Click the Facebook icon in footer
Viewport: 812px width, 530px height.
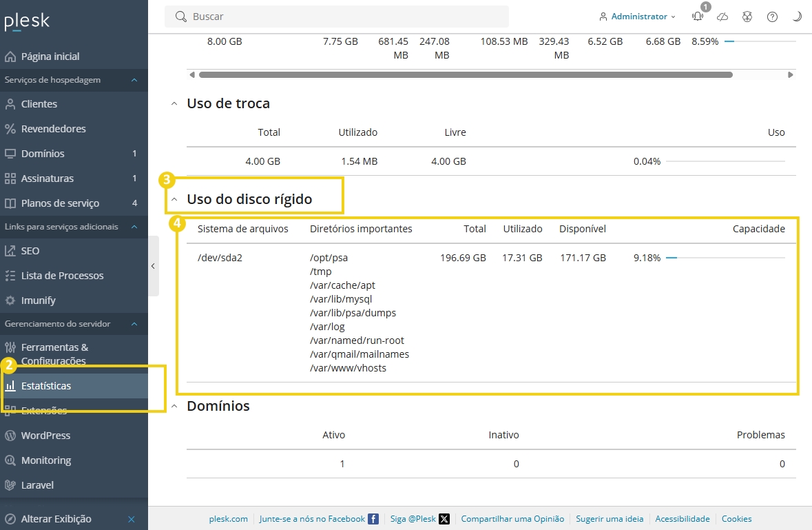[x=373, y=519]
